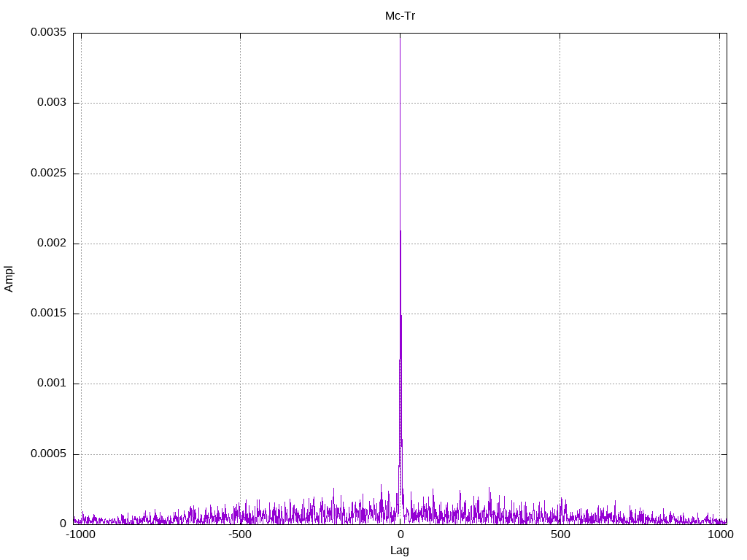The height and width of the screenshot is (560, 747).
Task: Click the tall central peak at lag 0
Action: (400, 279)
